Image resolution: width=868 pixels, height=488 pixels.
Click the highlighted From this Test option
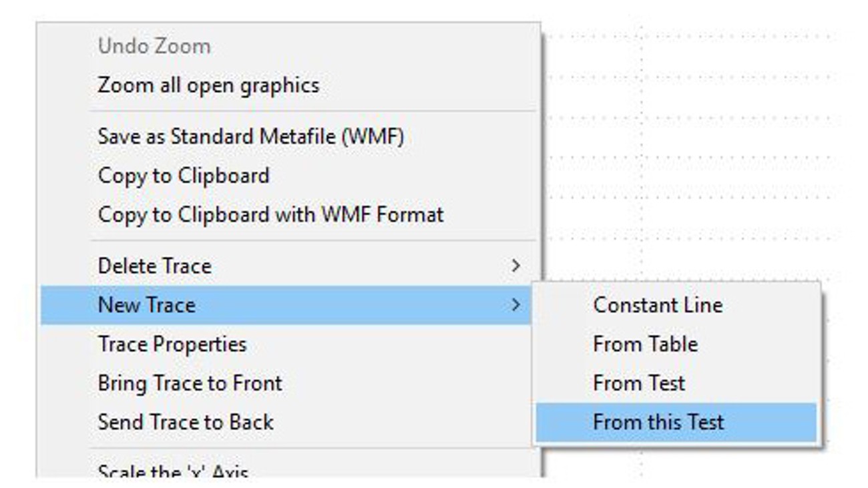(x=676, y=422)
